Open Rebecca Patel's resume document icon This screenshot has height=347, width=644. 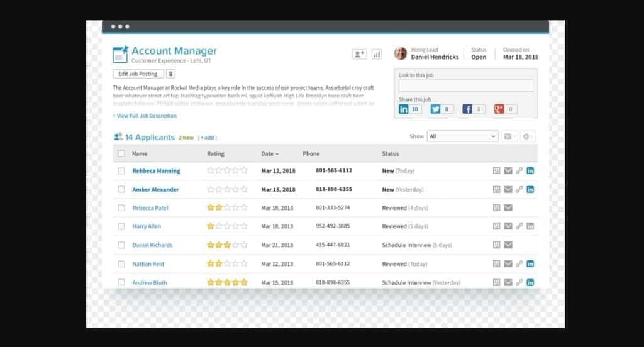point(497,208)
